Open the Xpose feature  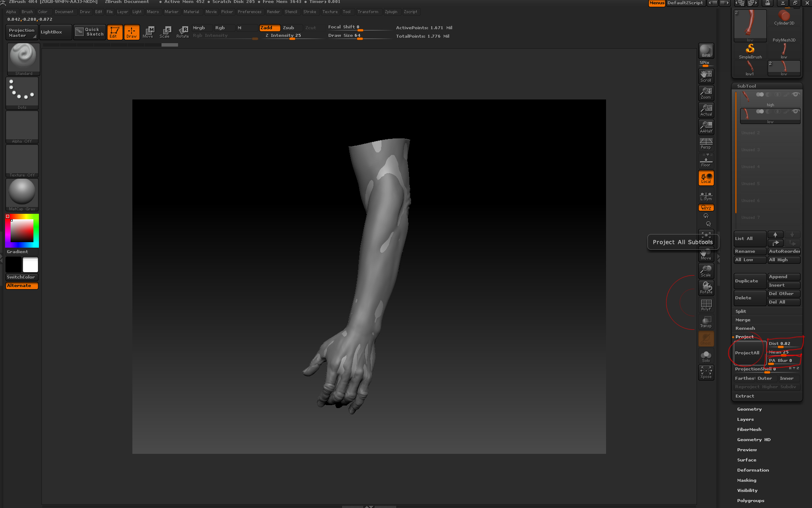(706, 373)
